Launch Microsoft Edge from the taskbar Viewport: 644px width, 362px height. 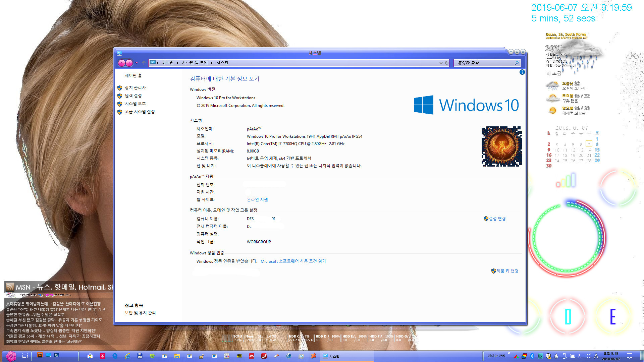click(115, 356)
